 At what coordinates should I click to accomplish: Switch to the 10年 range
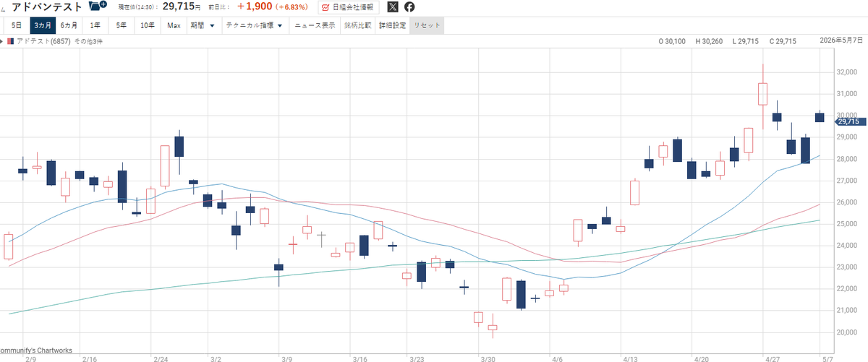click(x=148, y=25)
